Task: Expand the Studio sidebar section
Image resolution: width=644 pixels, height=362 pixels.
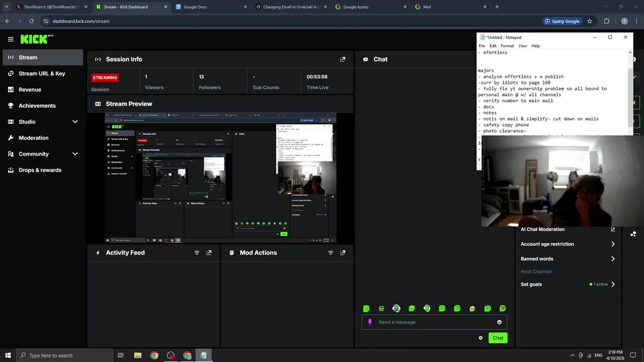Action: (75, 122)
